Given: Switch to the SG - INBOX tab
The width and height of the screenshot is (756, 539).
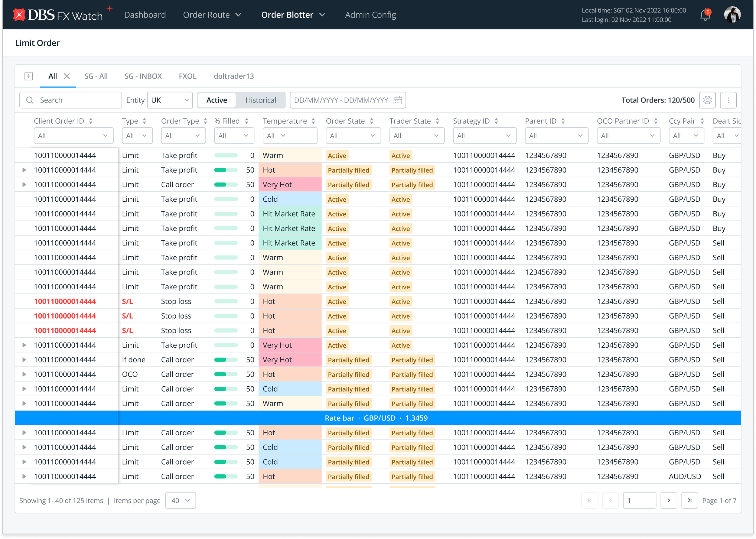Looking at the screenshot, I should point(143,76).
